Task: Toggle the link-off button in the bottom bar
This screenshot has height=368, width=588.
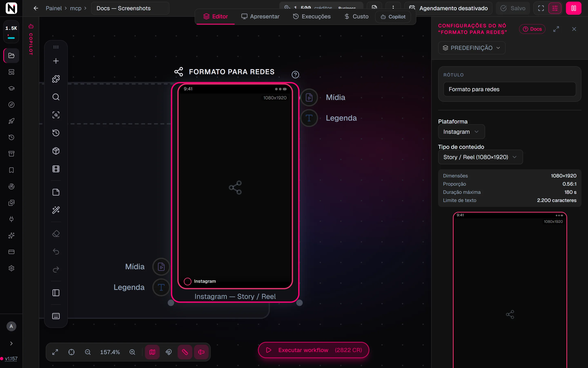Action: coord(169,352)
